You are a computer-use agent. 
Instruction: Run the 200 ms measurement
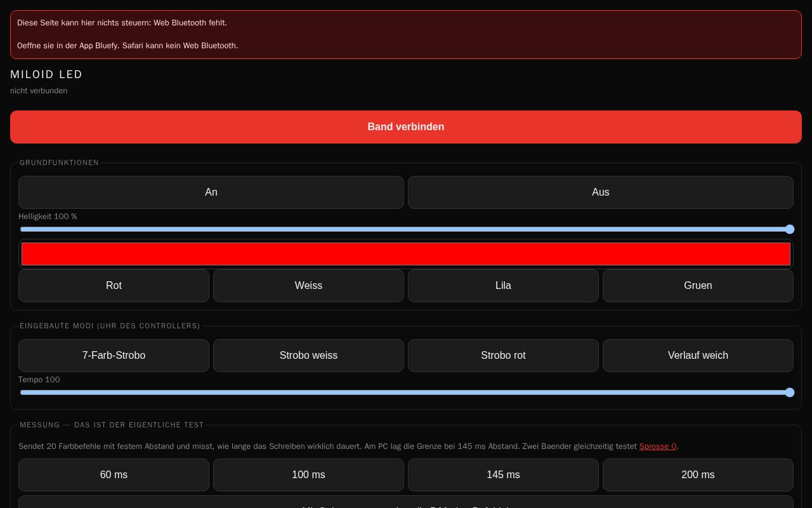[698, 475]
